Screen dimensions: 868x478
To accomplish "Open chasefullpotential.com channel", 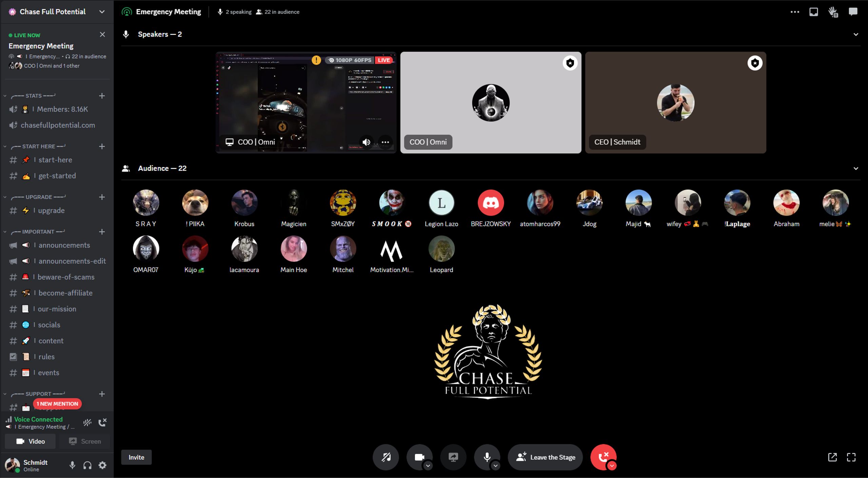I will (57, 125).
